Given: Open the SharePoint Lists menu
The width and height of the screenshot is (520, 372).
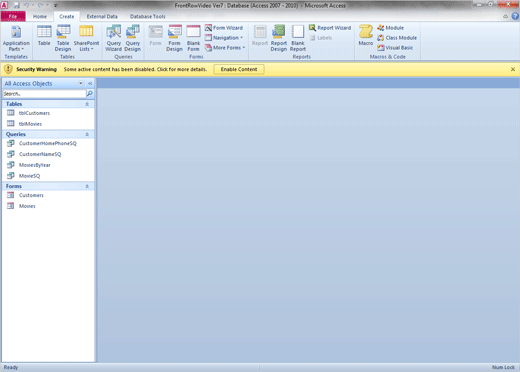Looking at the screenshot, I should click(86, 38).
